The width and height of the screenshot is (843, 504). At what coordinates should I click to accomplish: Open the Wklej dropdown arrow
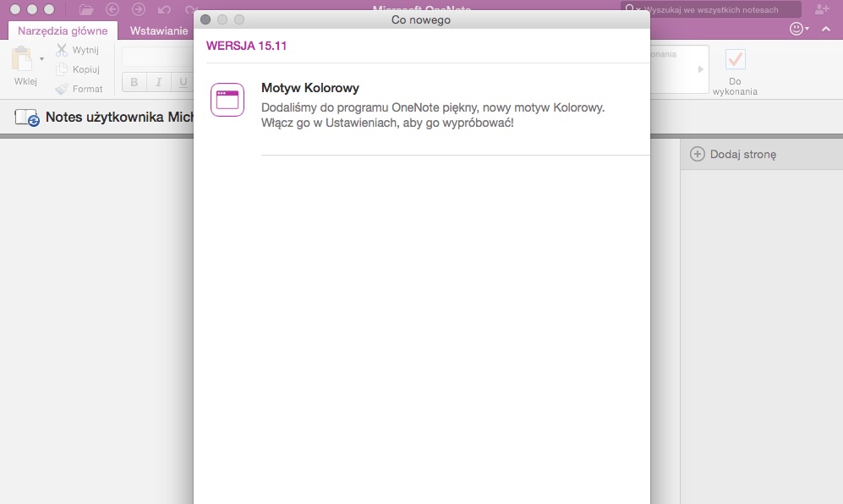click(41, 59)
